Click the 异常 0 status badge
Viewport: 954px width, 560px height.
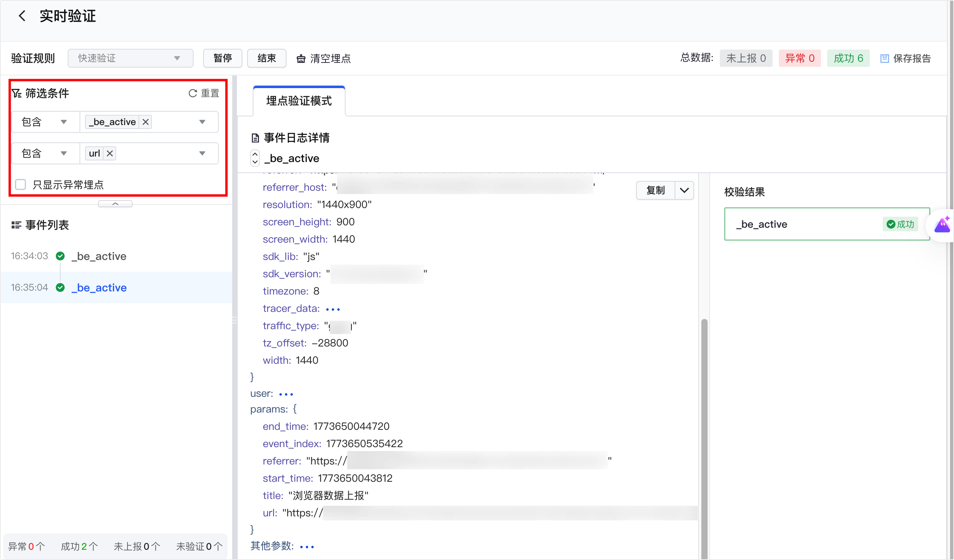coord(799,58)
